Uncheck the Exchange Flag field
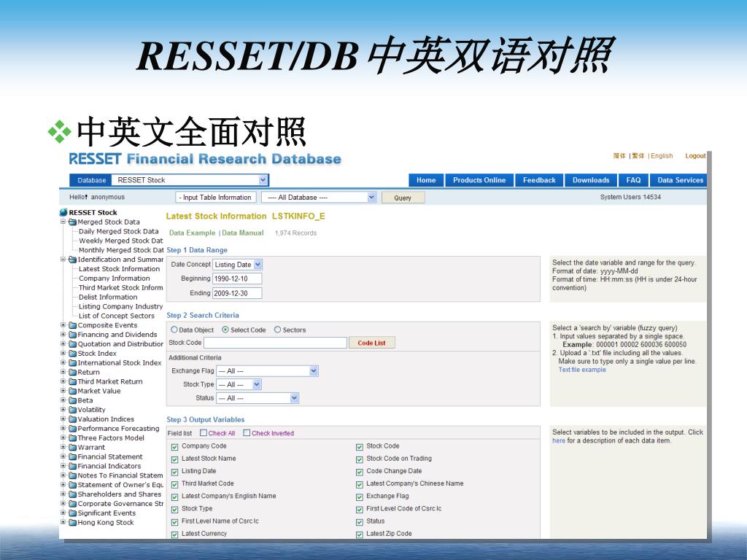747x560 pixels. (360, 497)
